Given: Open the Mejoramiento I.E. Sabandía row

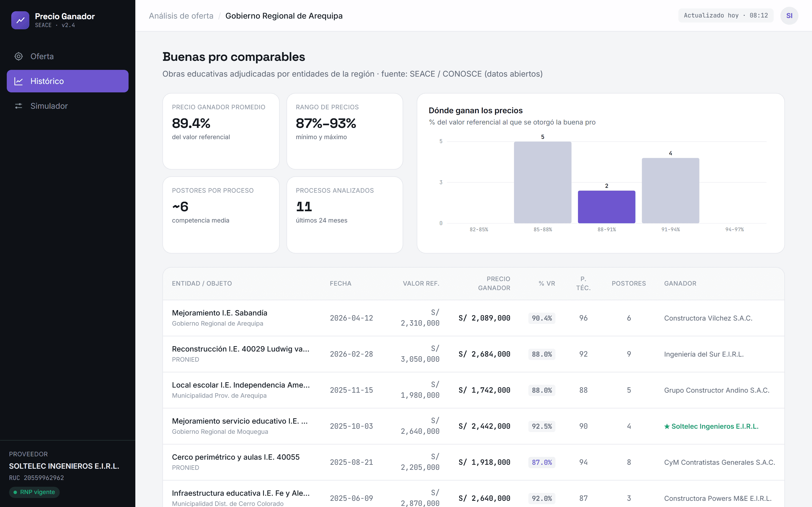Looking at the screenshot, I should coord(473,318).
